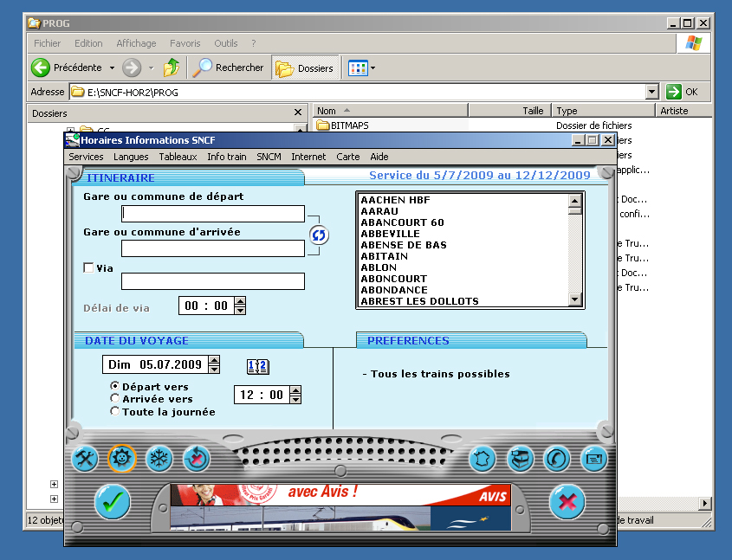
Task: Enable the Via checkbox
Action: [88, 268]
